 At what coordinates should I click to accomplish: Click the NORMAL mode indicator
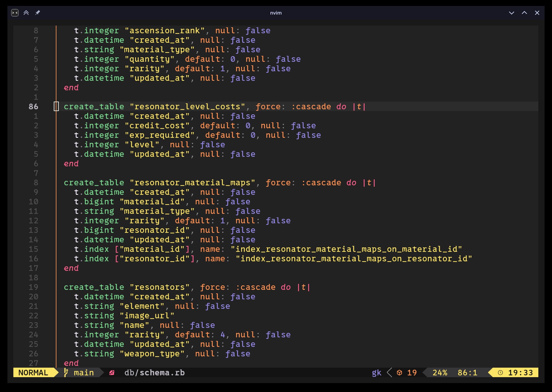[33, 373]
